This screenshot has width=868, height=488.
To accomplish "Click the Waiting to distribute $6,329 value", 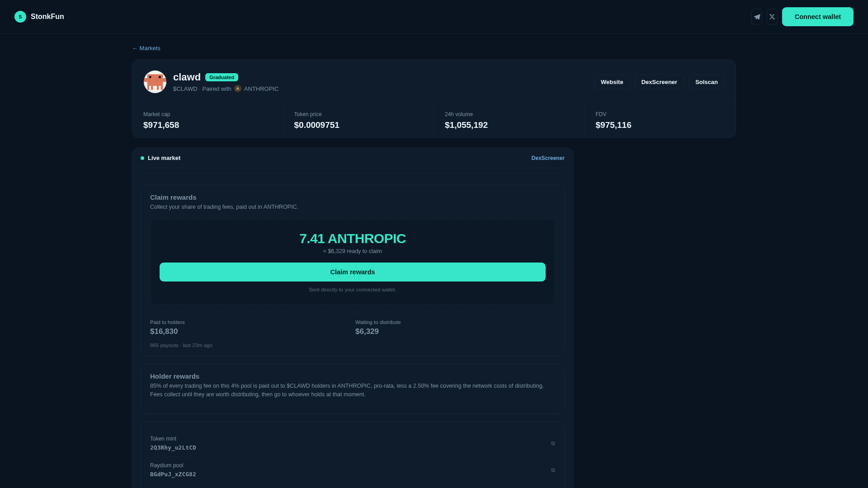I will [367, 332].
